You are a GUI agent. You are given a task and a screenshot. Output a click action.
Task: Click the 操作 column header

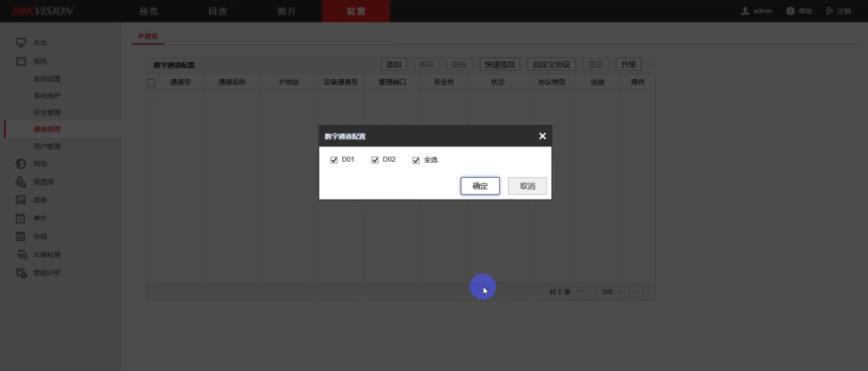(637, 82)
